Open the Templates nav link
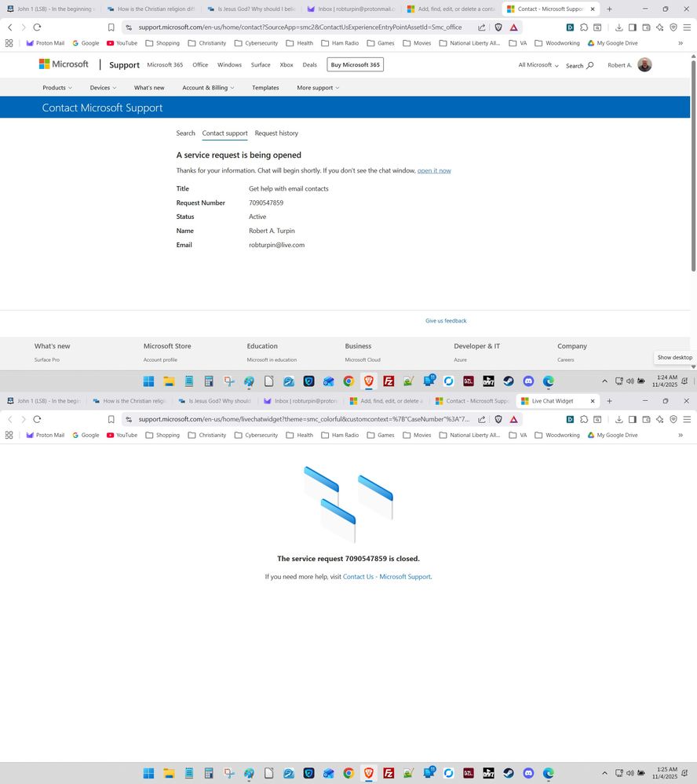Image resolution: width=697 pixels, height=784 pixels. click(265, 87)
